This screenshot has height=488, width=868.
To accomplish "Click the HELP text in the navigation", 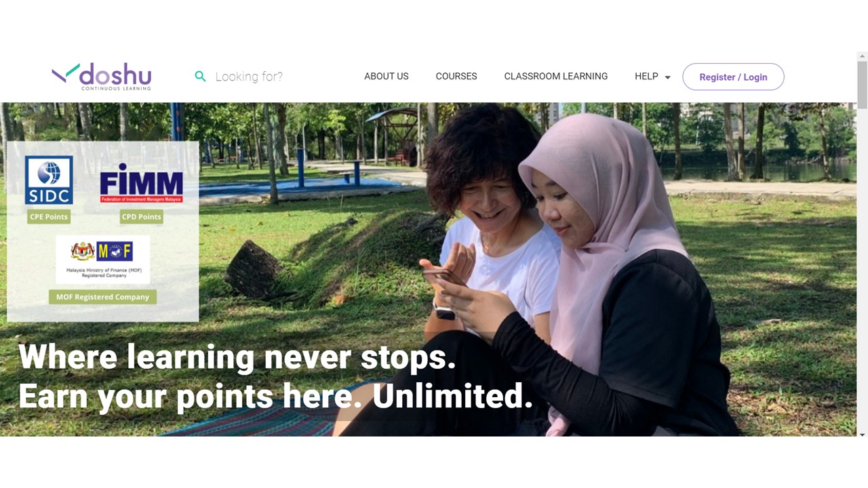I will click(x=646, y=77).
